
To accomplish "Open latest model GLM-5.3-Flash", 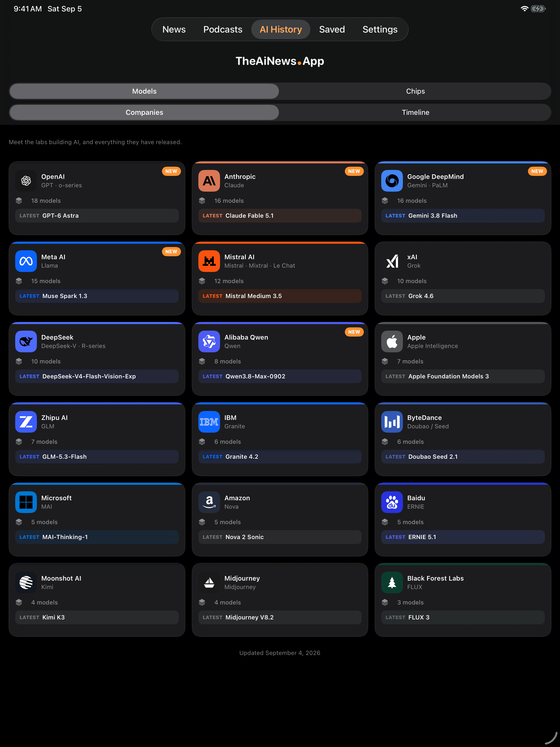I will coord(97,457).
